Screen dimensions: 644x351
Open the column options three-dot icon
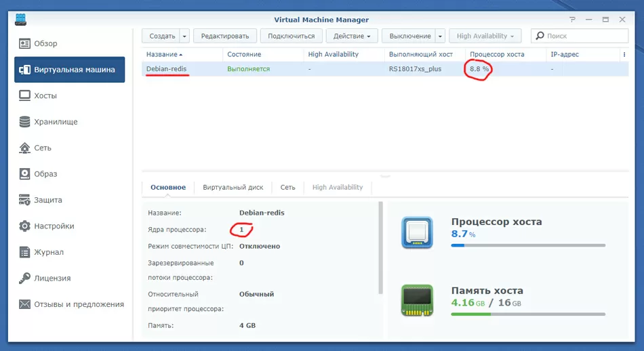pos(624,54)
